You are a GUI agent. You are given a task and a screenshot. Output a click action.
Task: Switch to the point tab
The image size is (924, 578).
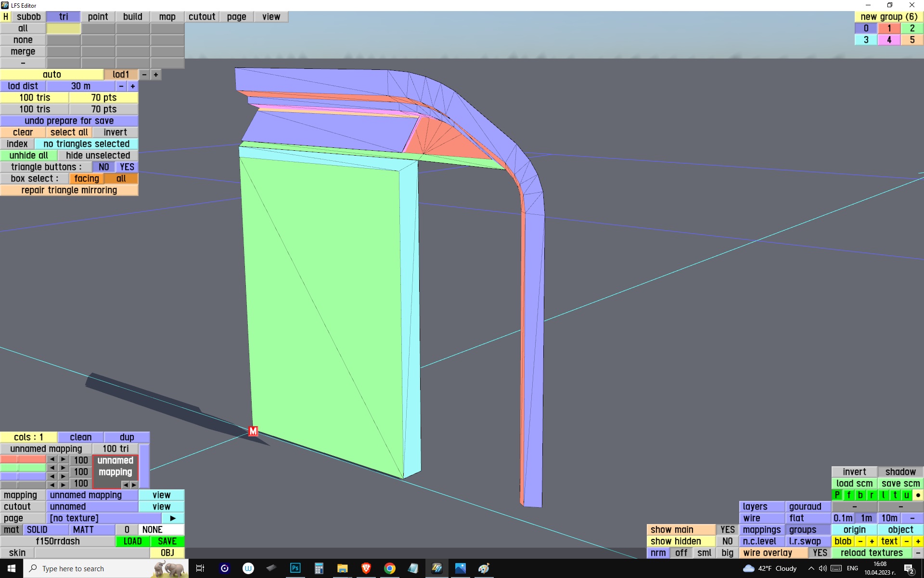point(98,17)
